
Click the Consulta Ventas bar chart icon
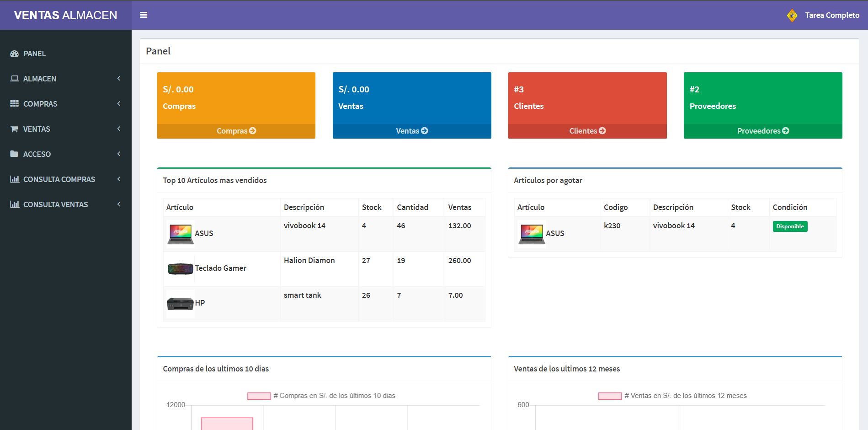click(x=15, y=204)
